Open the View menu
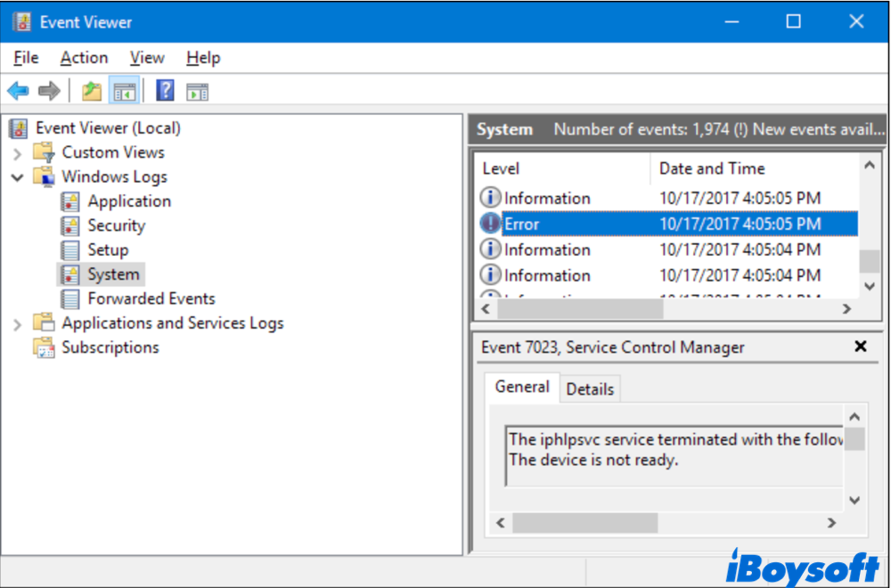This screenshot has width=891, height=588. pyautogui.click(x=147, y=58)
